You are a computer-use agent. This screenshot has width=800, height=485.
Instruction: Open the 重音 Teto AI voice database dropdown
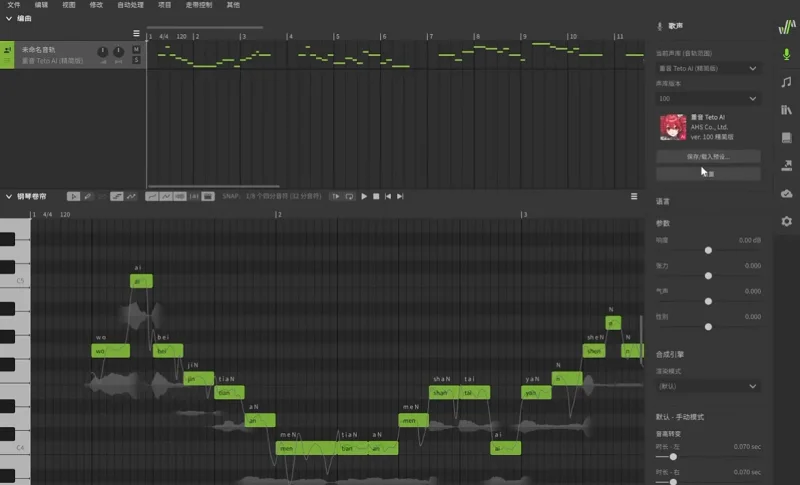708,68
